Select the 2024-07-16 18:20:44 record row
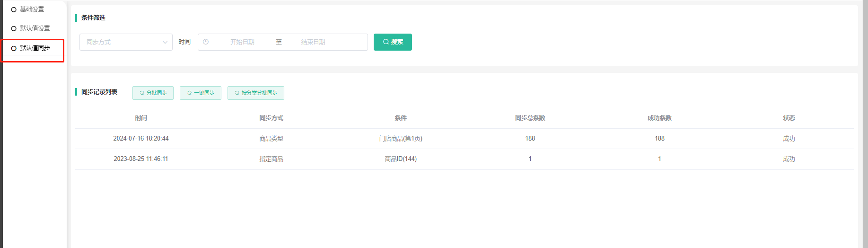Viewport: 868px width, 248px height. (x=141, y=139)
